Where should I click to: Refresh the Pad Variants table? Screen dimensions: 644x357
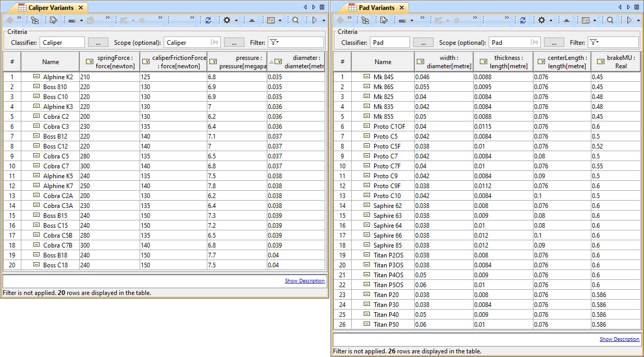tap(523, 20)
